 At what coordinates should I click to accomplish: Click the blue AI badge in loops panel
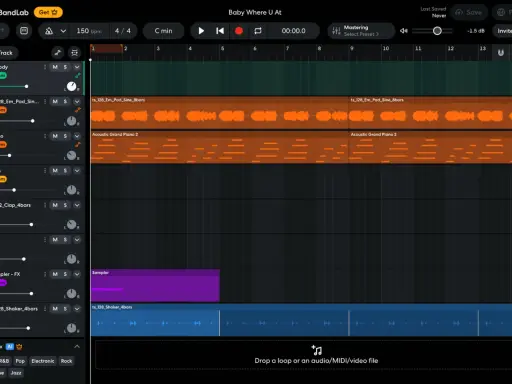click(x=10, y=347)
